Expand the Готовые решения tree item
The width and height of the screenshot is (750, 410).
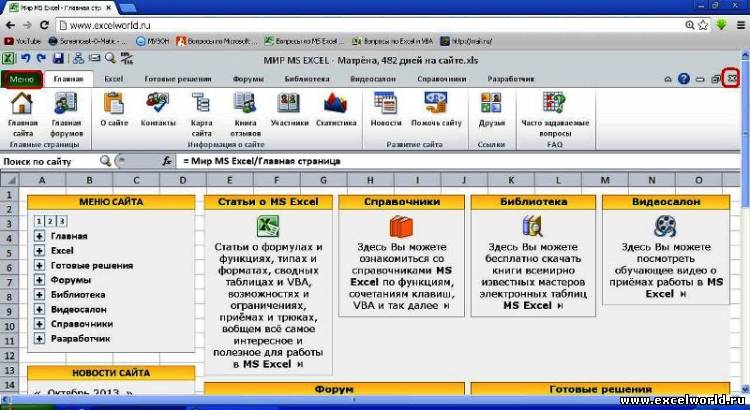click(39, 266)
